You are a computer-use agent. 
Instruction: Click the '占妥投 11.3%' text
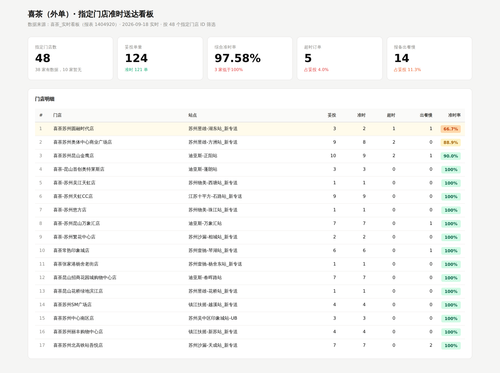pos(407,70)
